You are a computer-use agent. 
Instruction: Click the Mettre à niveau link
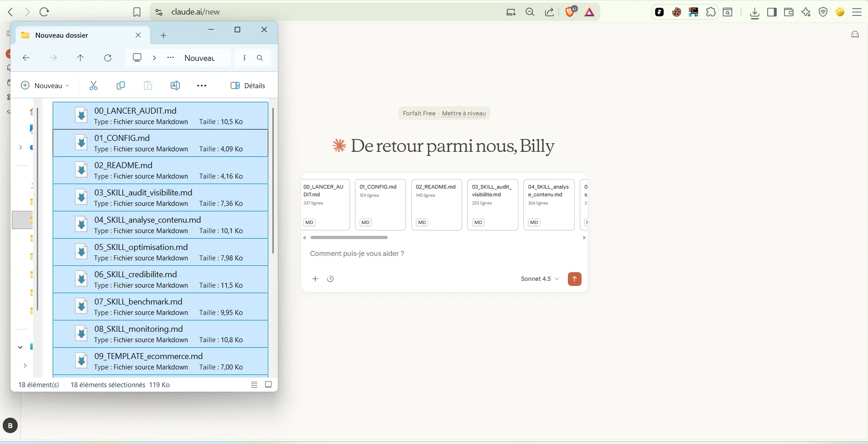click(x=464, y=114)
